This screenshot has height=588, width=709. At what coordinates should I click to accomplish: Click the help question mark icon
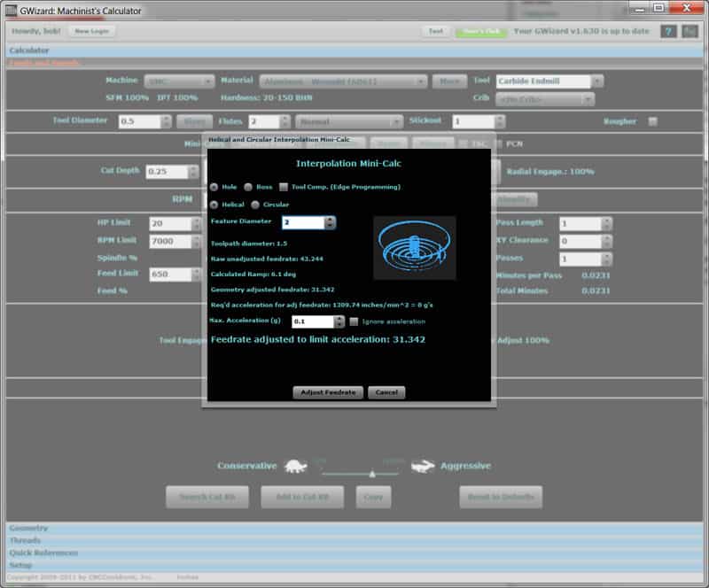(x=668, y=31)
